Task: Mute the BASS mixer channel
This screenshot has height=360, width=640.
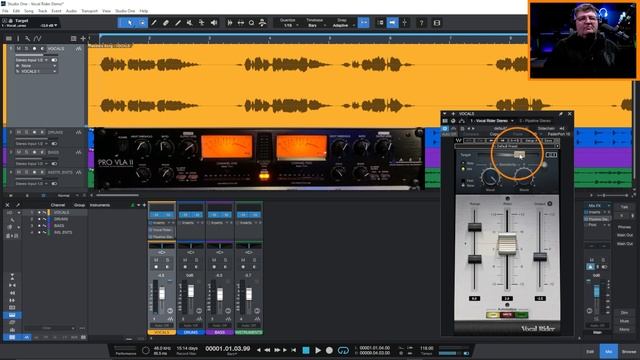Action: 214,260
